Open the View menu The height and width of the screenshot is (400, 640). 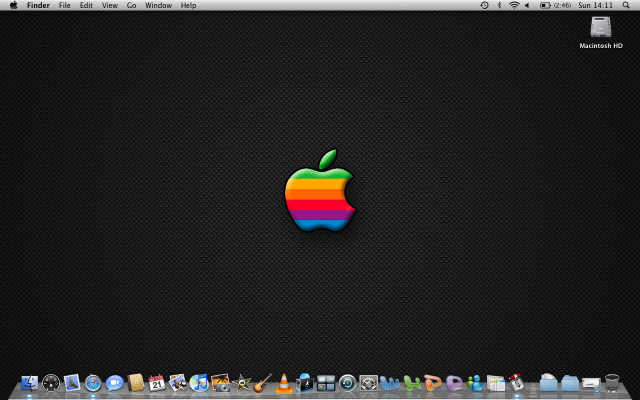click(110, 5)
